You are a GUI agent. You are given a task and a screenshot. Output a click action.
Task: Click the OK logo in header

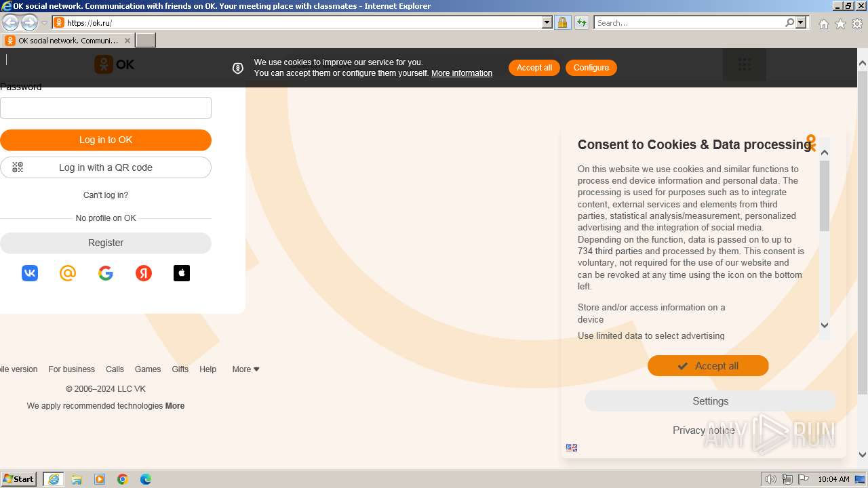click(x=114, y=64)
